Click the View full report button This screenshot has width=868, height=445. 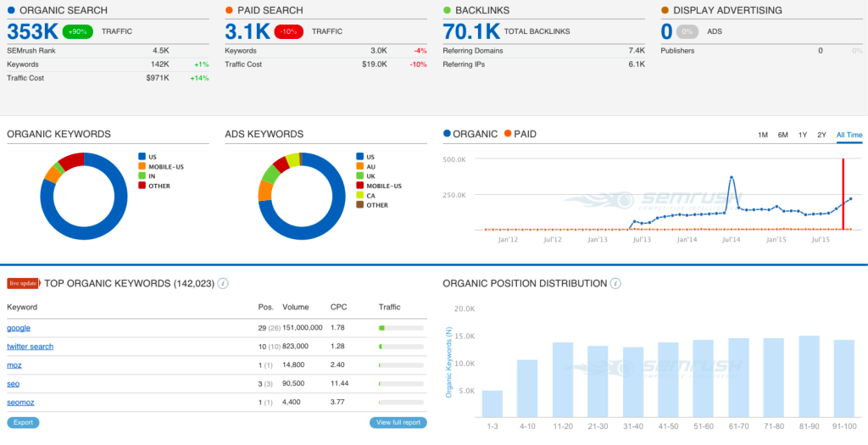(398, 422)
